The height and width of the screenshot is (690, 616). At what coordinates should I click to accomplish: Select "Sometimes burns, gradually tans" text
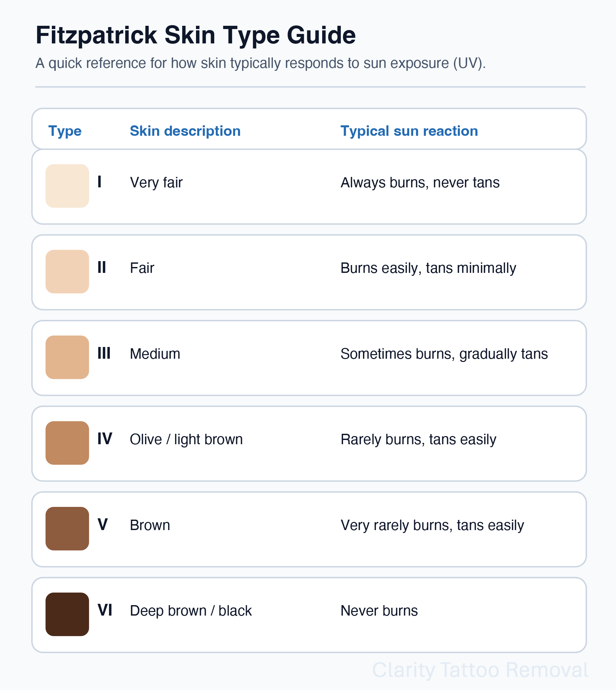tap(444, 354)
